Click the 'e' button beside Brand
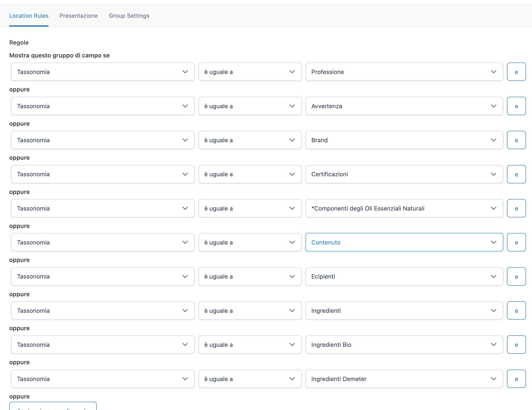Screen dimensions: 532x410 (516, 140)
